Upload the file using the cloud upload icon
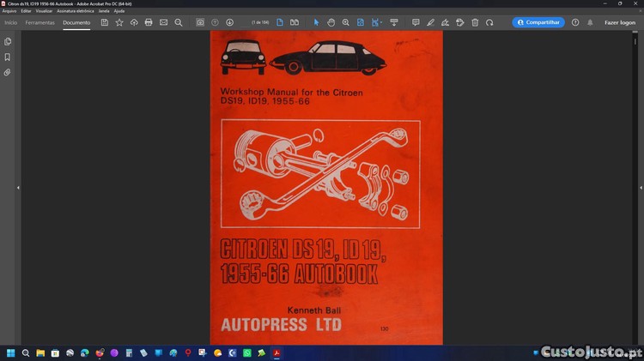This screenshot has width=644, height=361. point(134,22)
